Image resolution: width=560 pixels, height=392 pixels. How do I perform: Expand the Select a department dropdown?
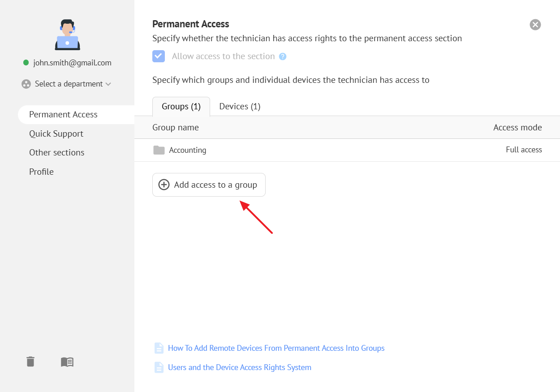(x=73, y=84)
